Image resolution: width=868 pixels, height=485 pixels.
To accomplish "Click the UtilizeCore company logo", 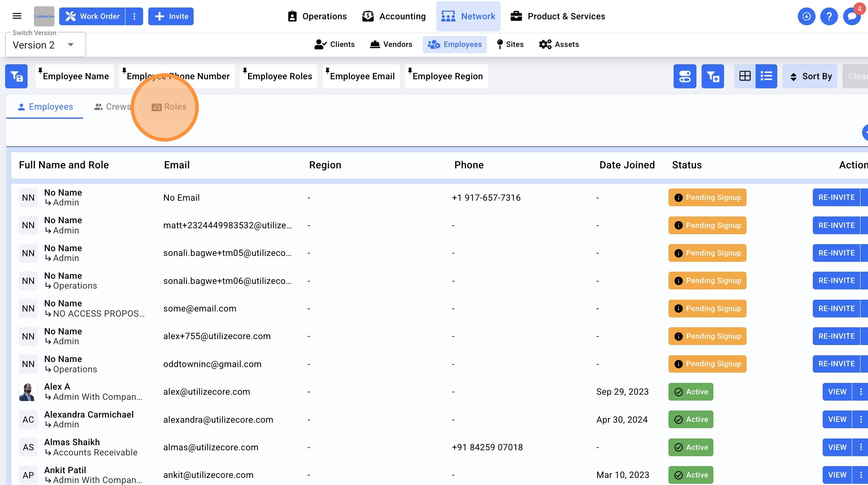I will (44, 16).
